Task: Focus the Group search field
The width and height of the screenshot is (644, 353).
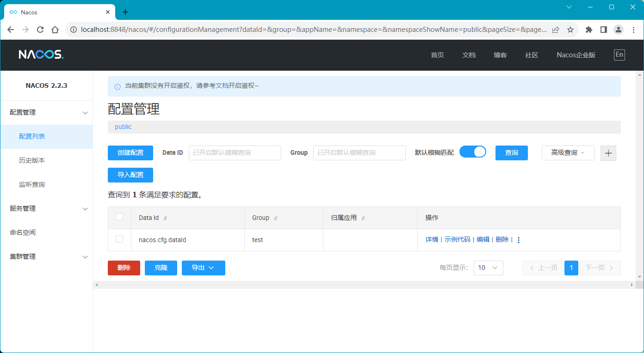Action: 359,153
